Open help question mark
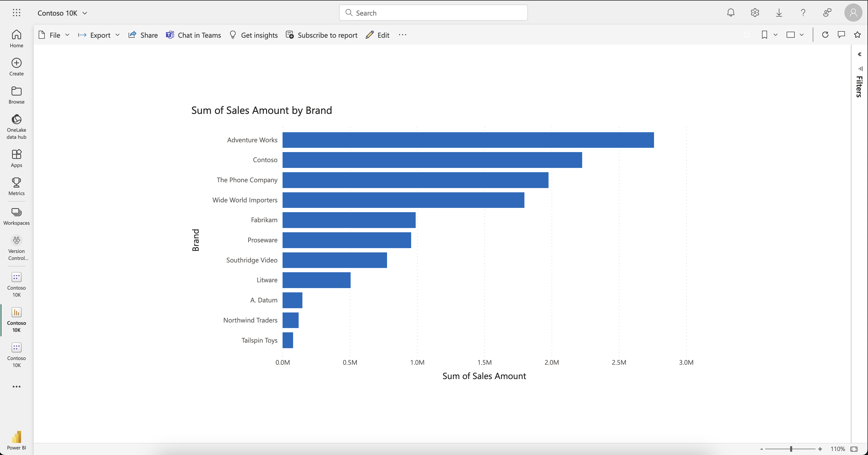Image resolution: width=868 pixels, height=455 pixels. pyautogui.click(x=803, y=13)
